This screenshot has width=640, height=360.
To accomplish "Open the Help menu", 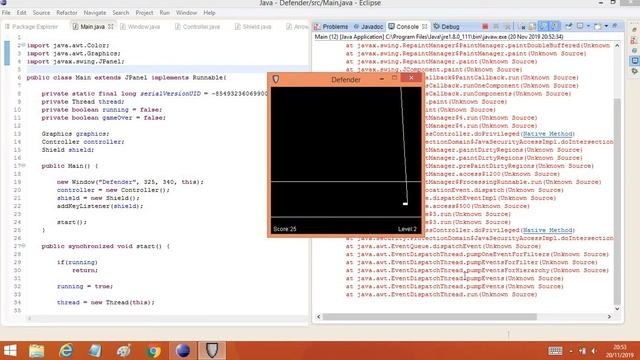I will tap(209, 13).
